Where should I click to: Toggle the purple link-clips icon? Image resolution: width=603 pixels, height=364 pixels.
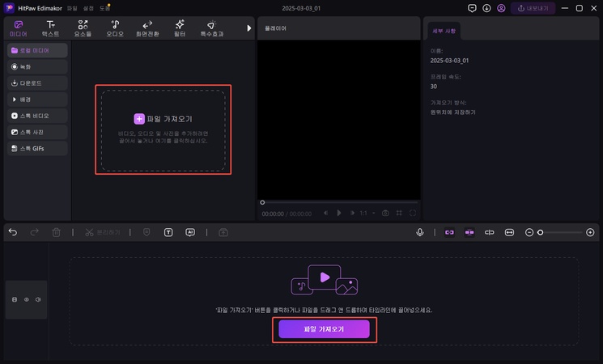point(449,232)
